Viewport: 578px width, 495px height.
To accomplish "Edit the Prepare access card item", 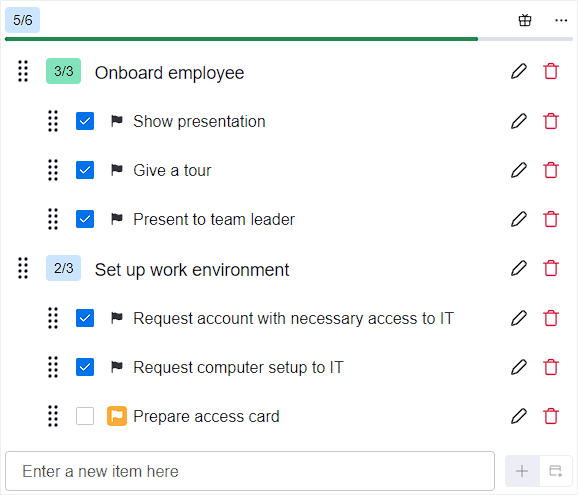I will tap(519, 416).
